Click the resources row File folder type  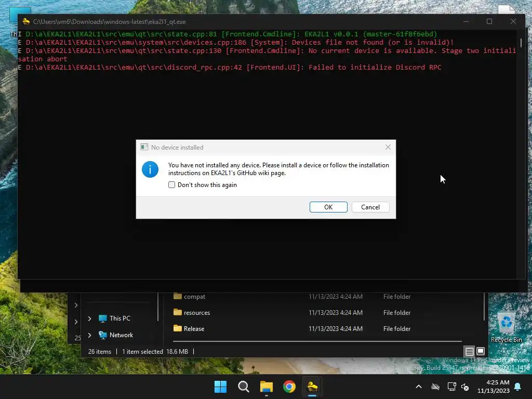point(396,312)
